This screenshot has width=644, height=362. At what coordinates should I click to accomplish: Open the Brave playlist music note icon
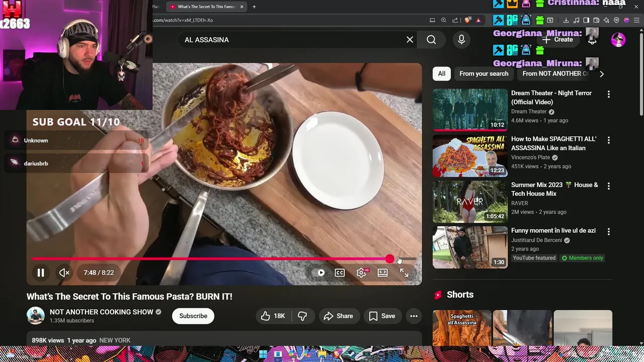click(x=576, y=20)
